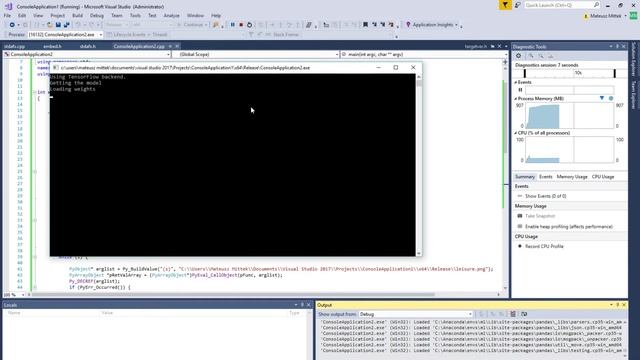Viewport: 640px width, 360px height.
Task: Click Zoom In icon in Diagnostic Tools
Action: tap(531, 56)
